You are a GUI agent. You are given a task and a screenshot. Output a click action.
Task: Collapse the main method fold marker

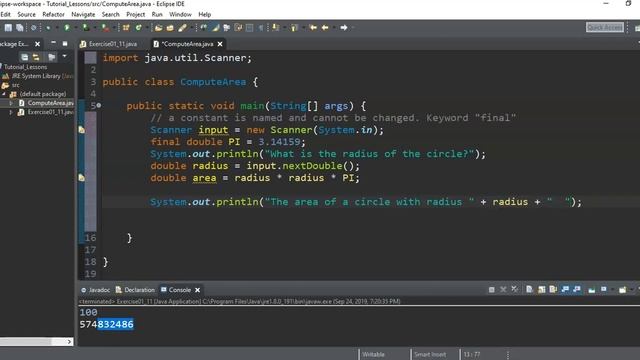(99, 105)
